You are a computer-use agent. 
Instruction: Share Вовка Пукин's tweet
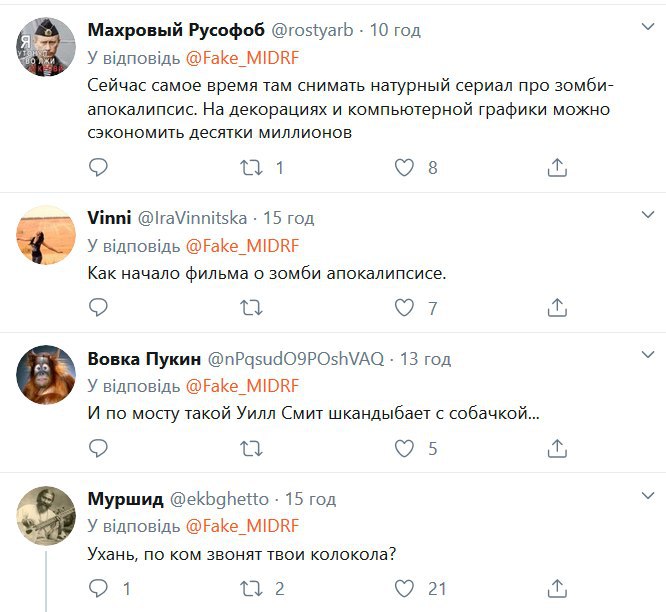click(x=558, y=449)
